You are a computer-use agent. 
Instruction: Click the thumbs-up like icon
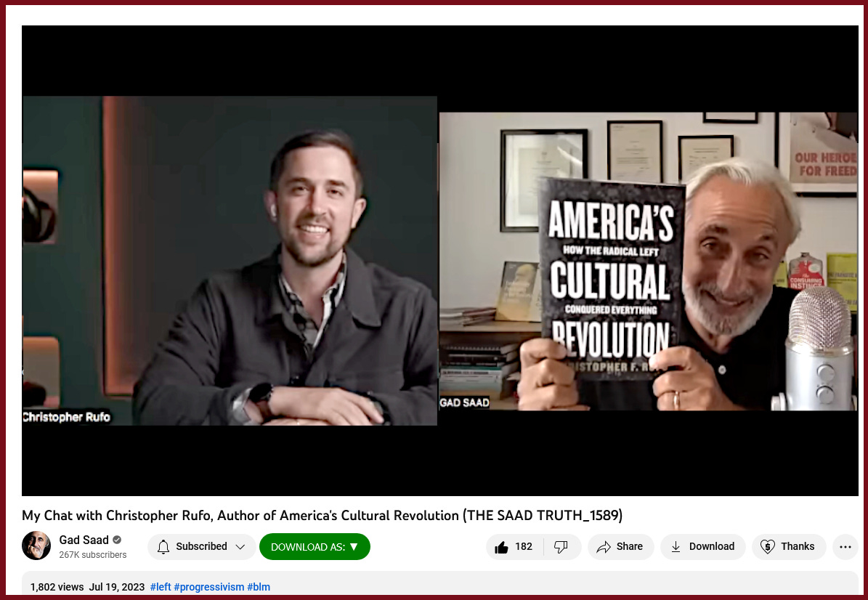point(501,547)
